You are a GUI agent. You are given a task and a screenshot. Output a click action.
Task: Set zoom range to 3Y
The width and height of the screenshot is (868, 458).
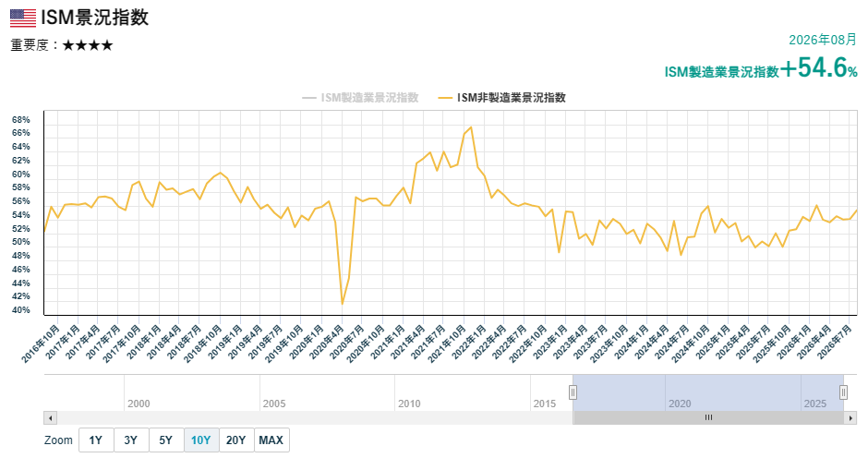(130, 440)
